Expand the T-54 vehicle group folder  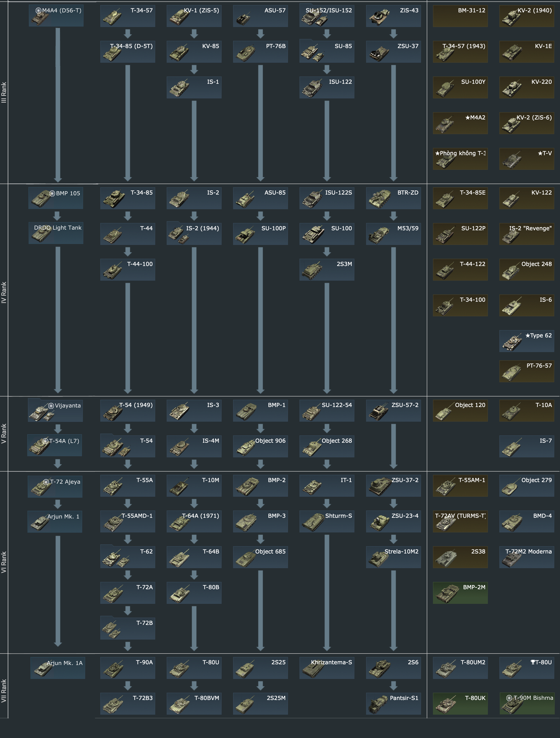pos(128,446)
